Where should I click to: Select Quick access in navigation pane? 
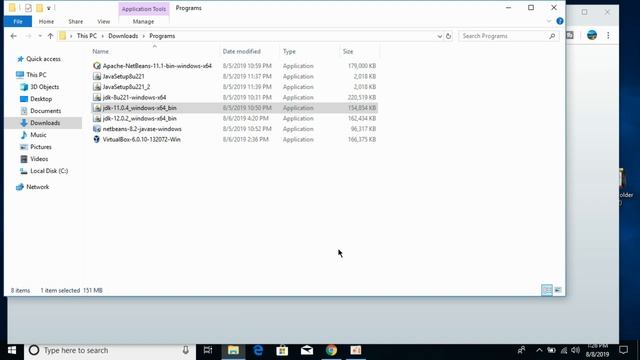point(43,59)
